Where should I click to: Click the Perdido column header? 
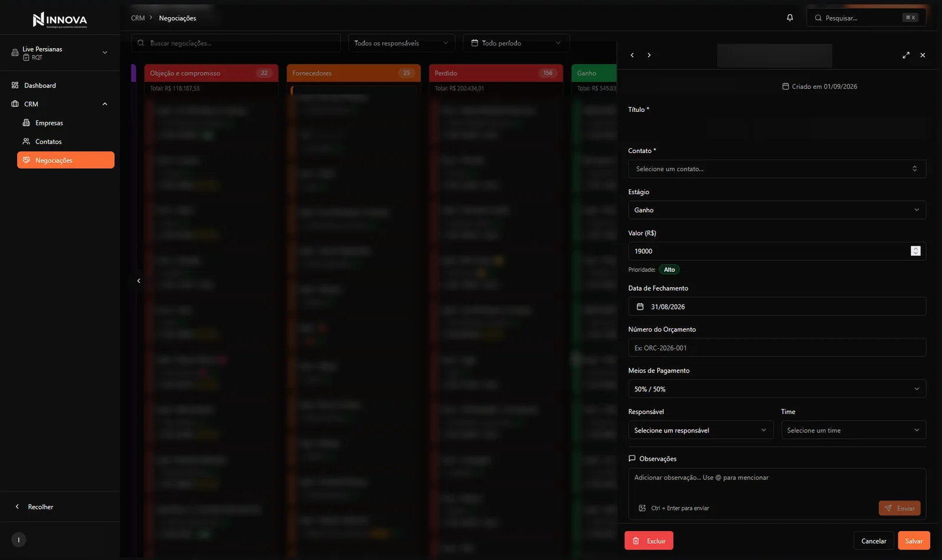point(496,73)
